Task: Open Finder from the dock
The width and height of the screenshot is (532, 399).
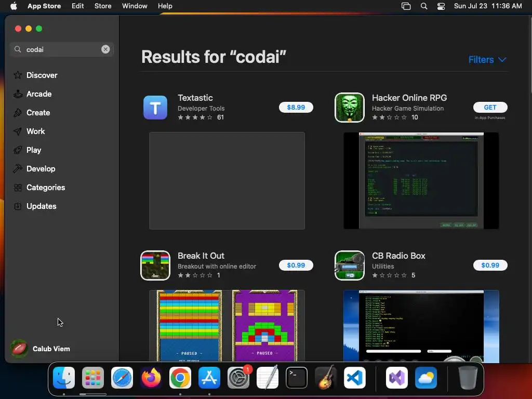Action: 64,378
